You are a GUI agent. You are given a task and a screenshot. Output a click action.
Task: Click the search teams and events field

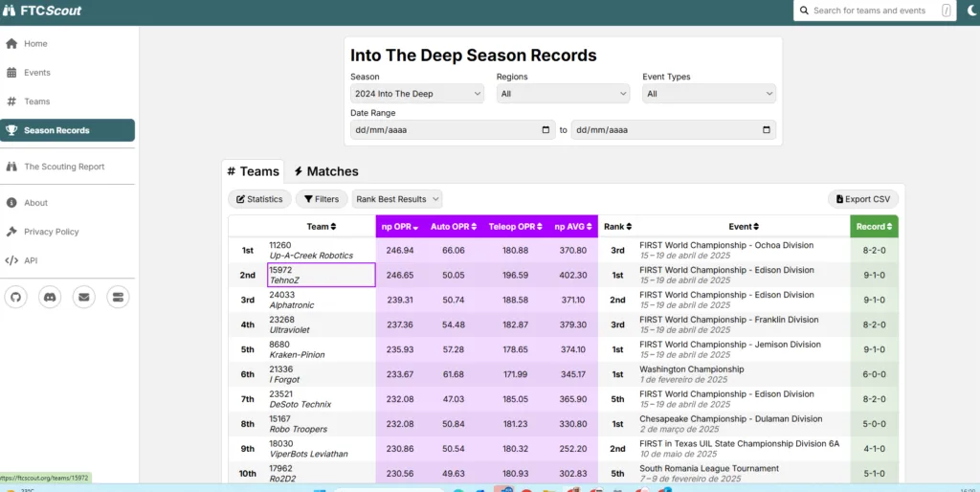[x=875, y=11]
